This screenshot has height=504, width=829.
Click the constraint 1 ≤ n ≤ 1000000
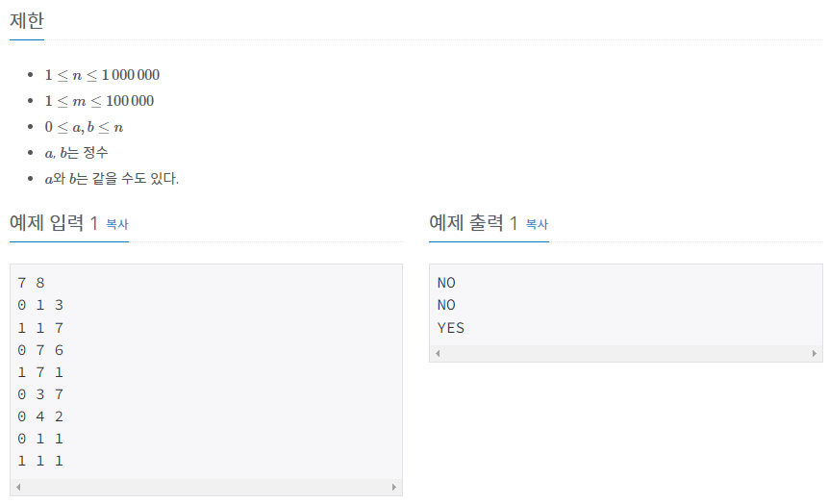[x=102, y=75]
